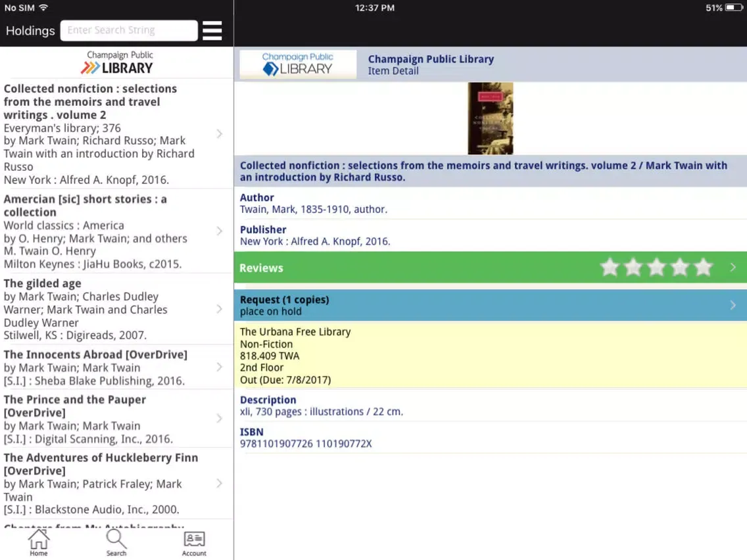Viewport: 747px width, 560px height.
Task: Click 2nd Floor location text
Action: 262,368
